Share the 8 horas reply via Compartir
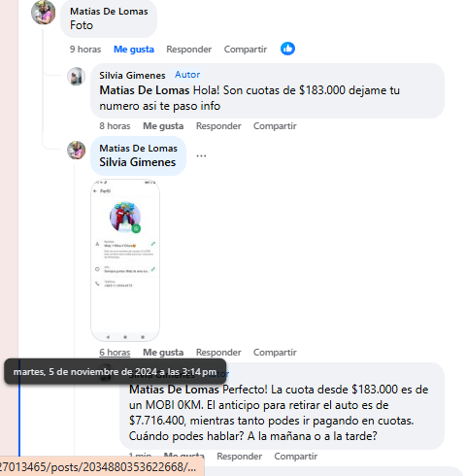466x476 pixels. click(x=275, y=126)
